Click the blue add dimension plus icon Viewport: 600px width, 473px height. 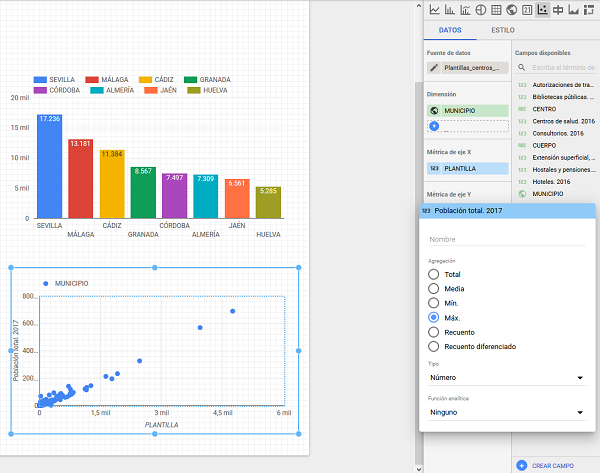click(x=434, y=126)
